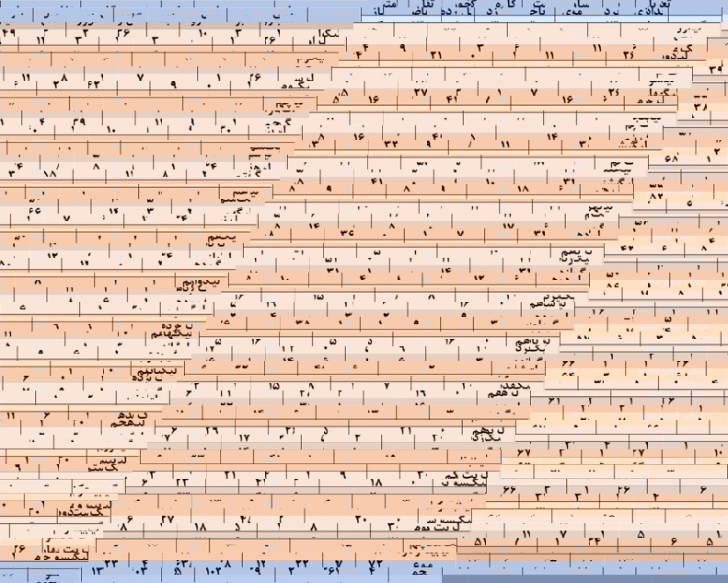Click the cell showing ۸۲
The height and width of the screenshot is (583, 728).
(656, 195)
